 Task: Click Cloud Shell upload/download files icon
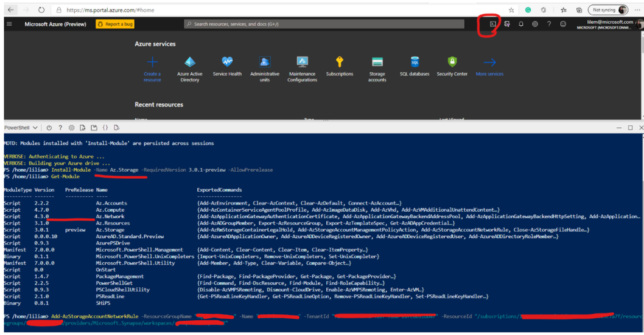83,128
